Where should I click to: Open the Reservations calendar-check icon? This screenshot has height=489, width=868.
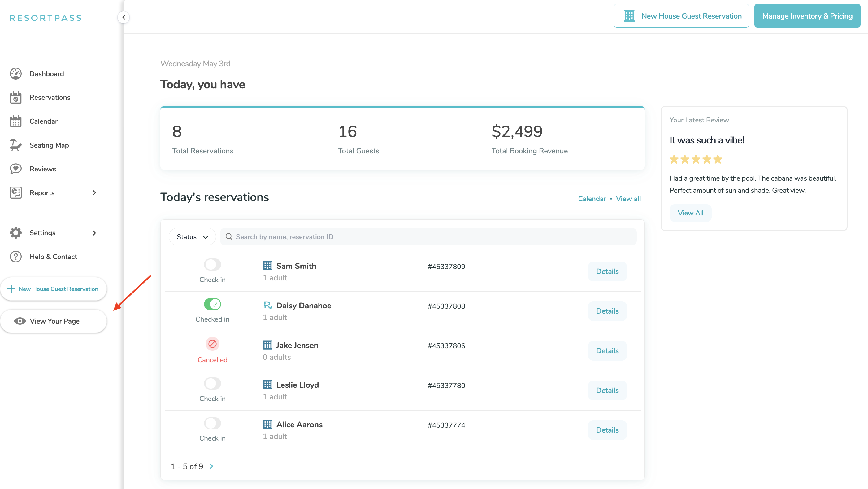pos(15,98)
